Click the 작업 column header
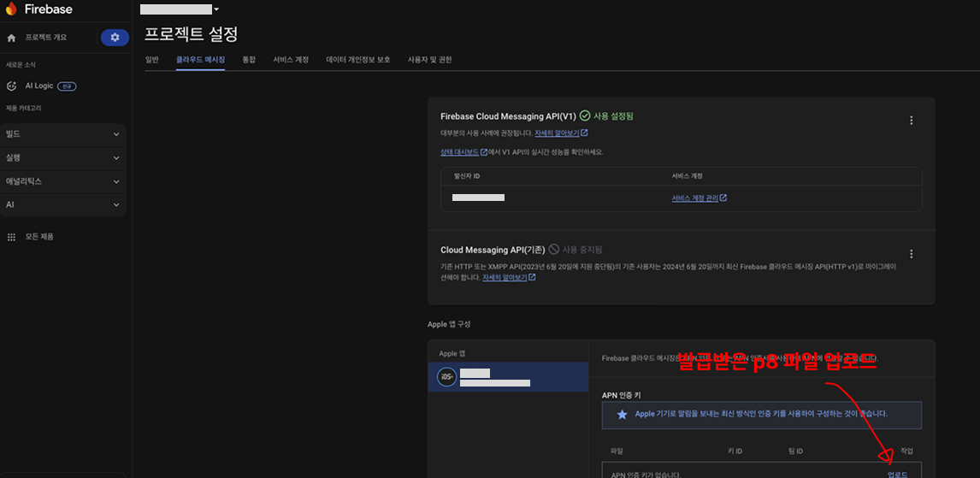The width and height of the screenshot is (980, 478). [907, 451]
